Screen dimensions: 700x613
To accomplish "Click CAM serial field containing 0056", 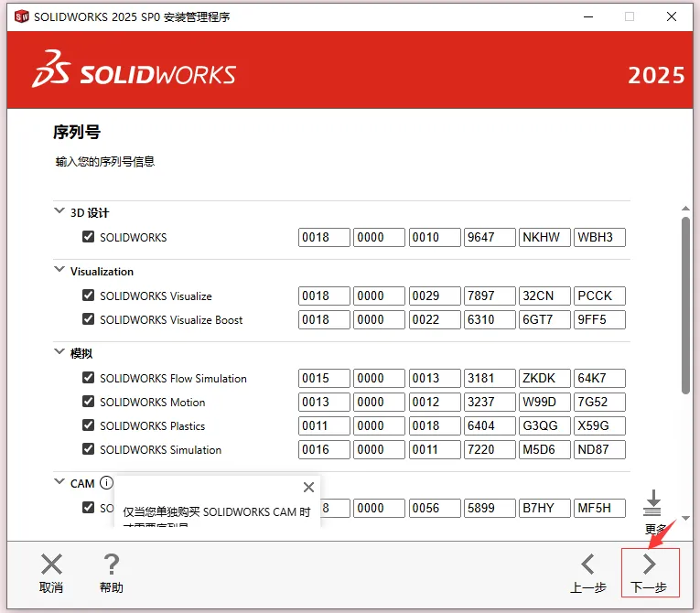I will pyautogui.click(x=435, y=508).
